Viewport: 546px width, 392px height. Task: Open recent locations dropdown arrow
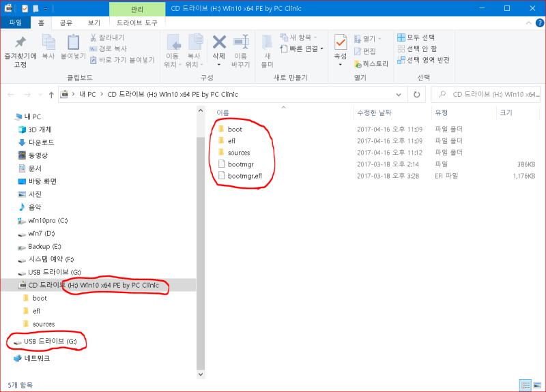[x=40, y=95]
